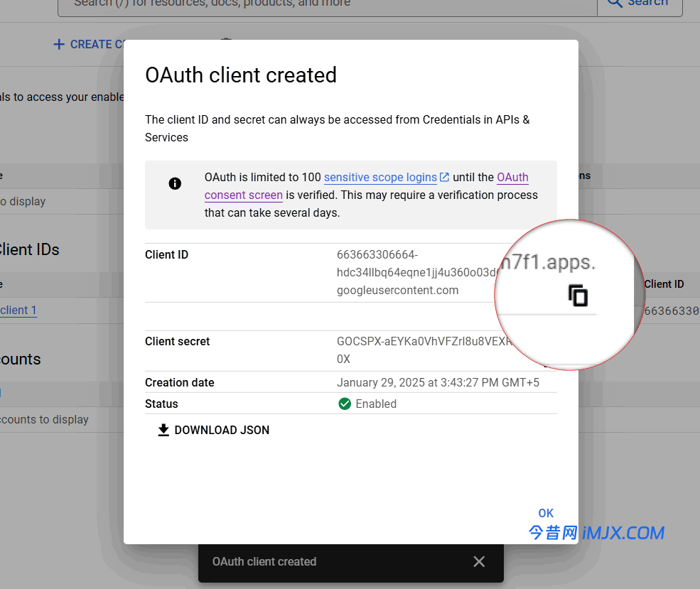Dismiss the OAuth client created toast
This screenshot has width=700, height=589.
(x=479, y=561)
